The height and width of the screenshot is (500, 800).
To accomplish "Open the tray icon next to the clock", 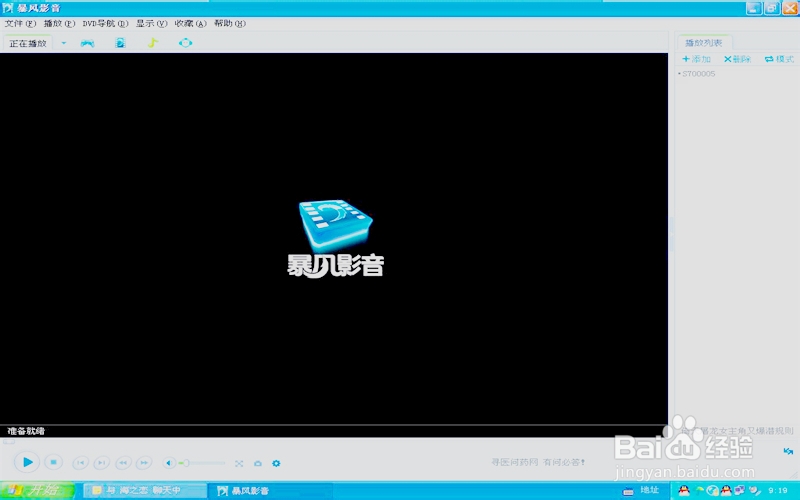I will pos(755,491).
